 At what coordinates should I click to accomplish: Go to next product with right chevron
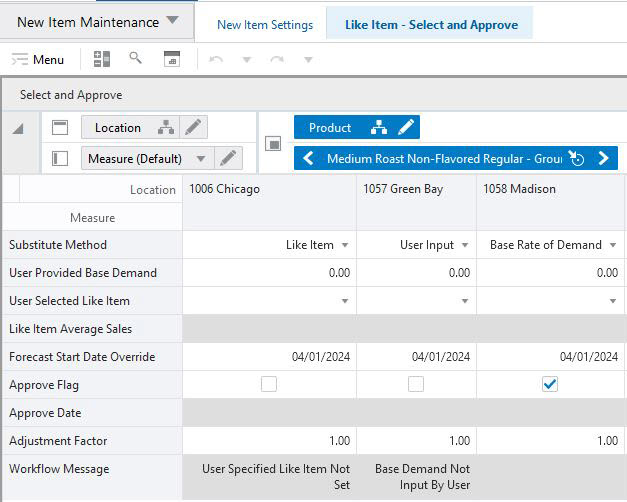point(603,158)
